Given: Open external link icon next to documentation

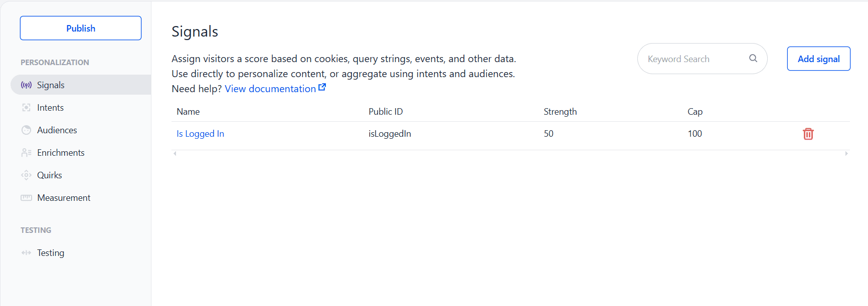Looking at the screenshot, I should (322, 87).
